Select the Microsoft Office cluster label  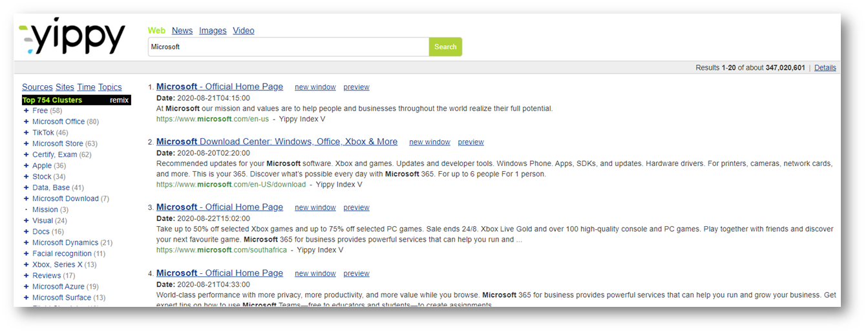click(59, 121)
